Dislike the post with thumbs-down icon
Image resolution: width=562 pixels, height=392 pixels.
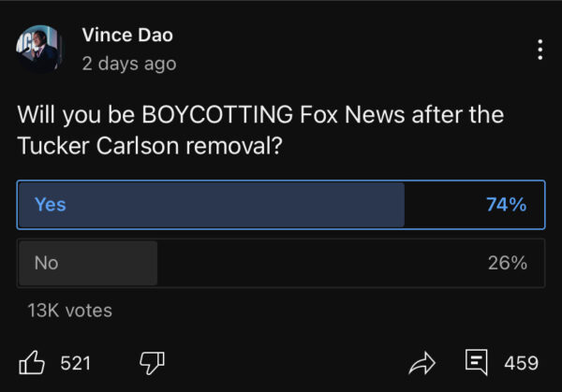[x=152, y=362]
